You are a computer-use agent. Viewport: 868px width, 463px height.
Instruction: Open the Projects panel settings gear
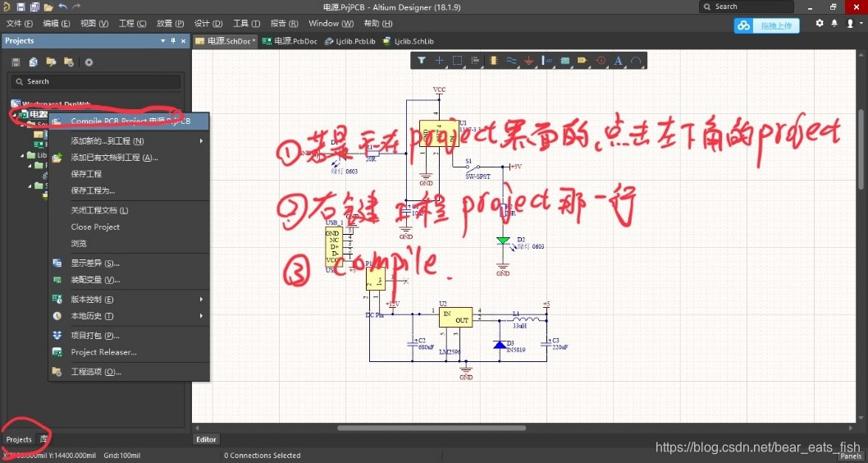(89, 62)
